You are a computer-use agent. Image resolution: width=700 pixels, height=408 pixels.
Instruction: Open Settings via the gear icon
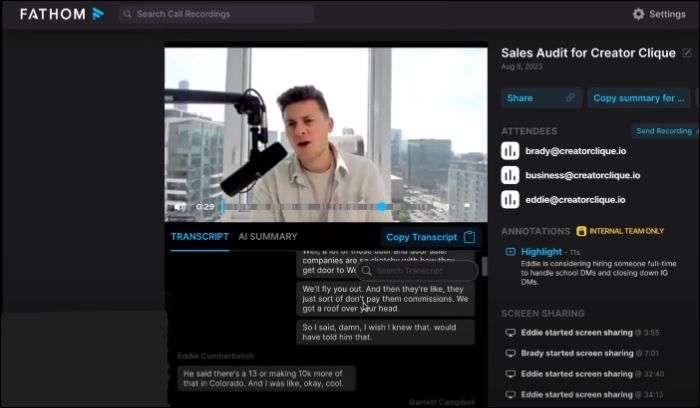click(x=639, y=14)
